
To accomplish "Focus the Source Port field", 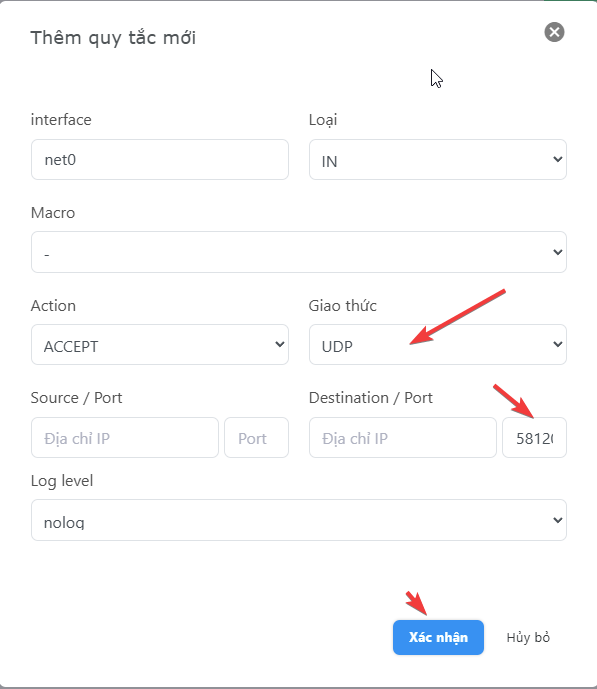I will coord(257,438).
